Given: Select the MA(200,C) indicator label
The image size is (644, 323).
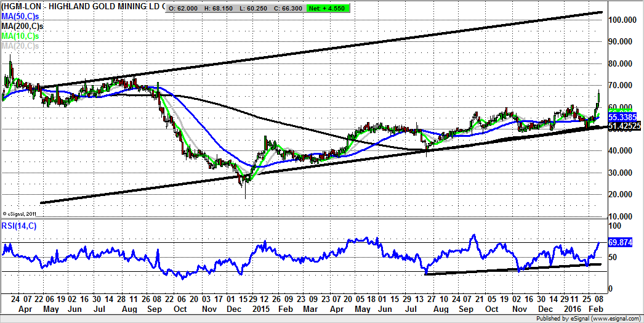Looking at the screenshot, I should pos(22,27).
